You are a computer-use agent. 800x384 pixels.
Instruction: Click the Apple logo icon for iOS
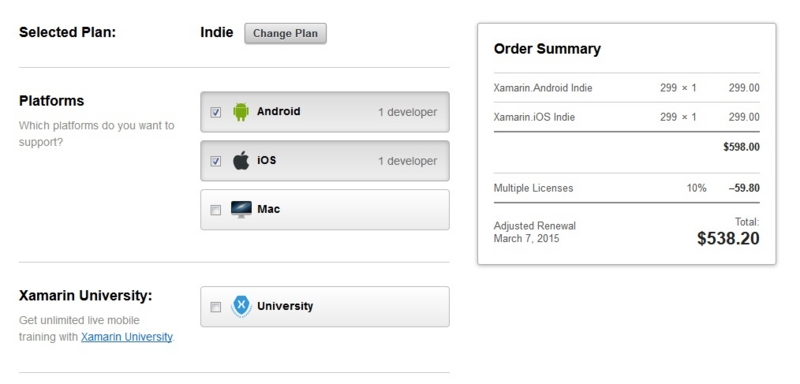[241, 160]
